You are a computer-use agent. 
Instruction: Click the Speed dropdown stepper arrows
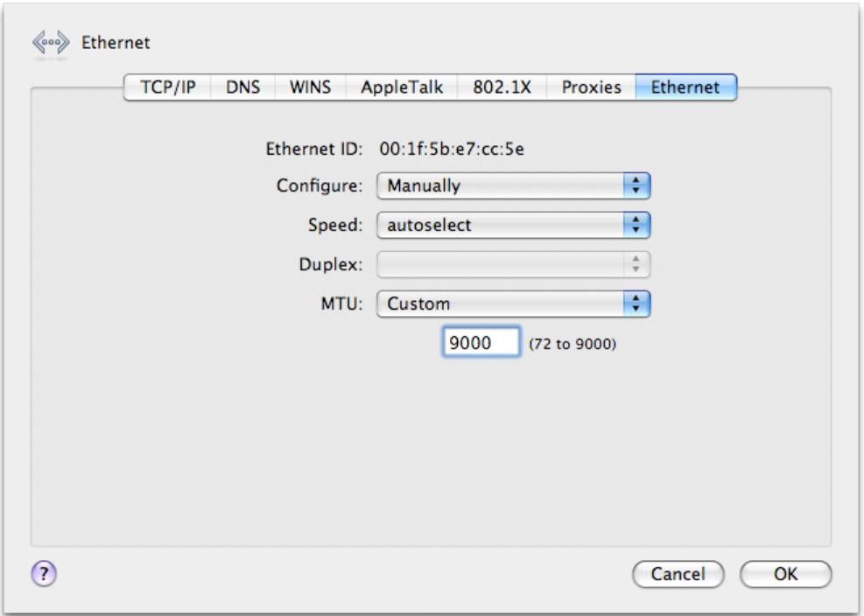click(x=637, y=224)
